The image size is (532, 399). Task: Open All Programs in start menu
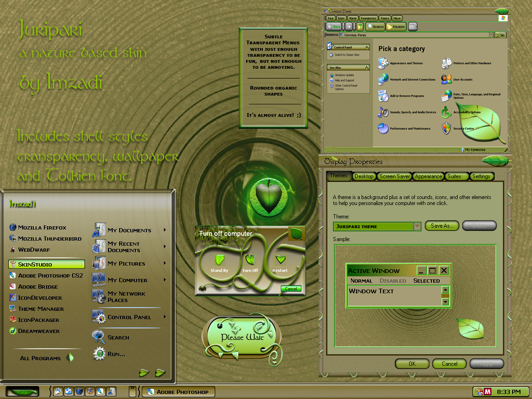(x=47, y=358)
